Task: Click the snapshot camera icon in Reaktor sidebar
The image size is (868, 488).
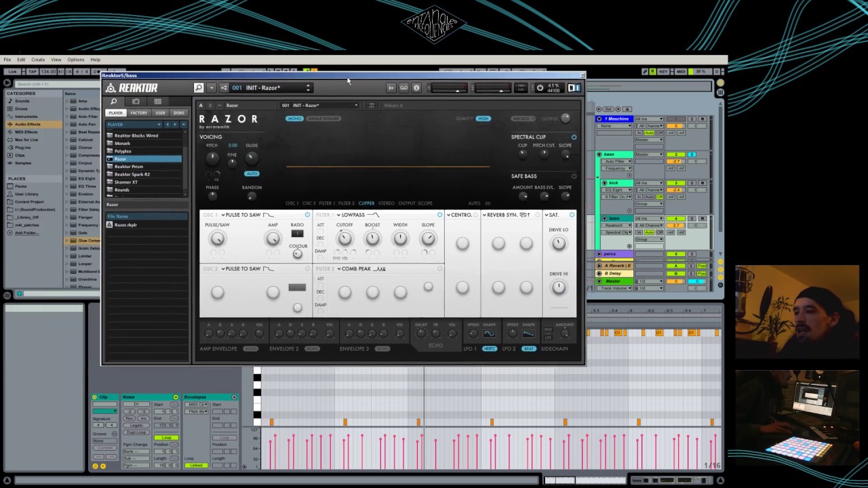Action: [136, 102]
